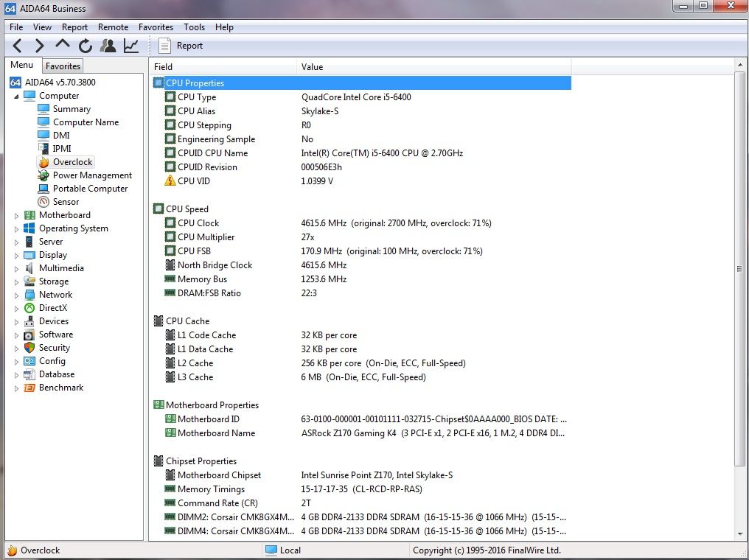
Task: Open the View menu
Action: pyautogui.click(x=42, y=27)
